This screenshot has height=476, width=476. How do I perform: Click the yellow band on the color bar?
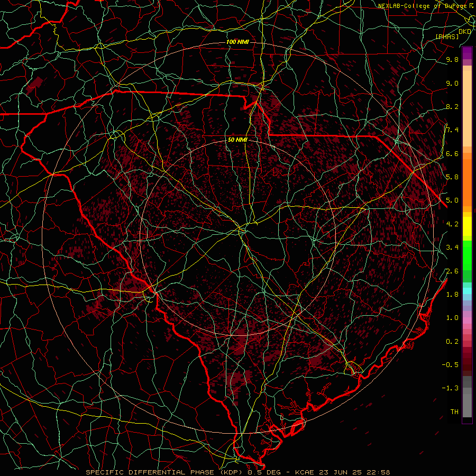click(467, 226)
